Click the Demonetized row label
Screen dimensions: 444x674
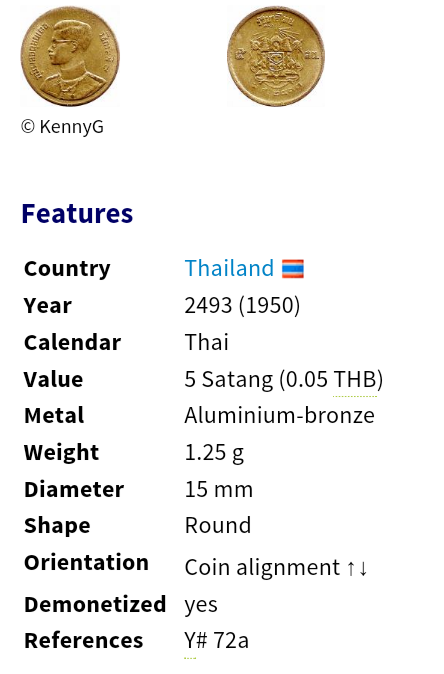pyautogui.click(x=95, y=604)
